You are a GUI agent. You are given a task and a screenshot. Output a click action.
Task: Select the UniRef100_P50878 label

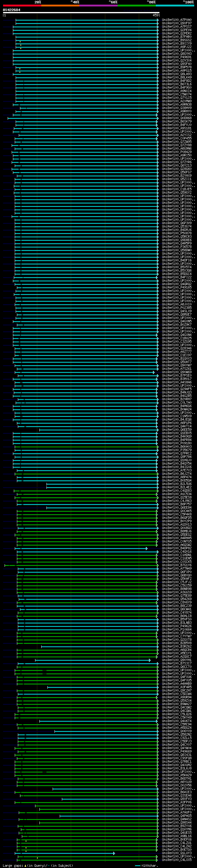click(x=176, y=233)
